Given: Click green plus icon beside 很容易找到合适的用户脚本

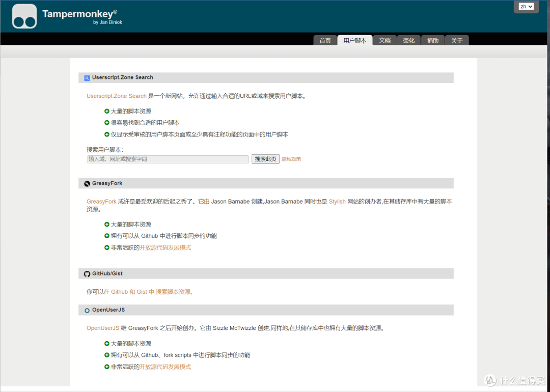Looking at the screenshot, I should coord(107,123).
